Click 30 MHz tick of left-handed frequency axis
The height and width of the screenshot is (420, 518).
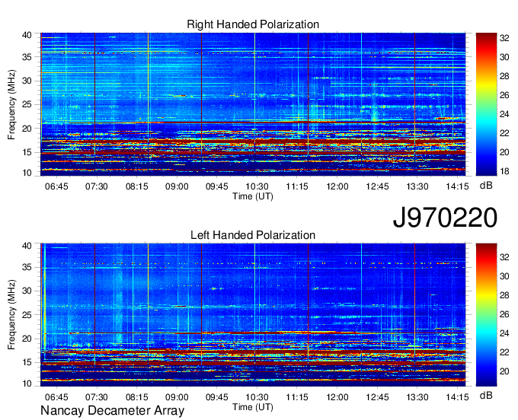coord(27,291)
